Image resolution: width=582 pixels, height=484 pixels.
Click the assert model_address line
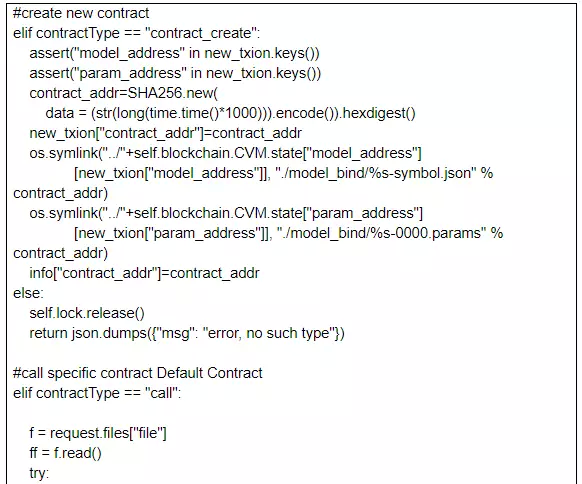click(174, 53)
